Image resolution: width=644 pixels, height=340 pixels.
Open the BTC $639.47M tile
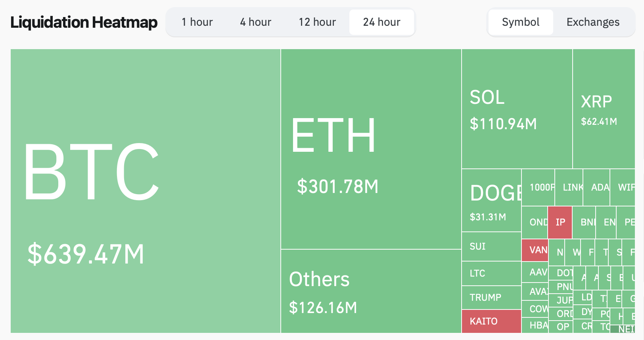146,191
